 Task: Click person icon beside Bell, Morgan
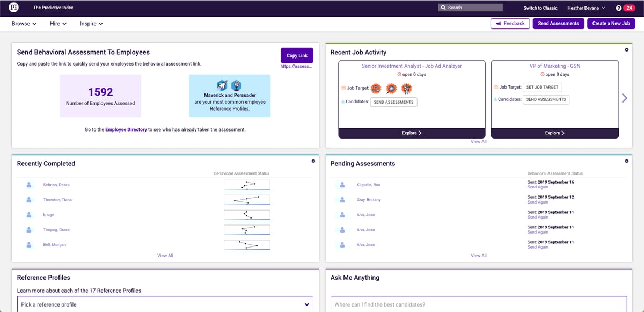click(x=29, y=245)
